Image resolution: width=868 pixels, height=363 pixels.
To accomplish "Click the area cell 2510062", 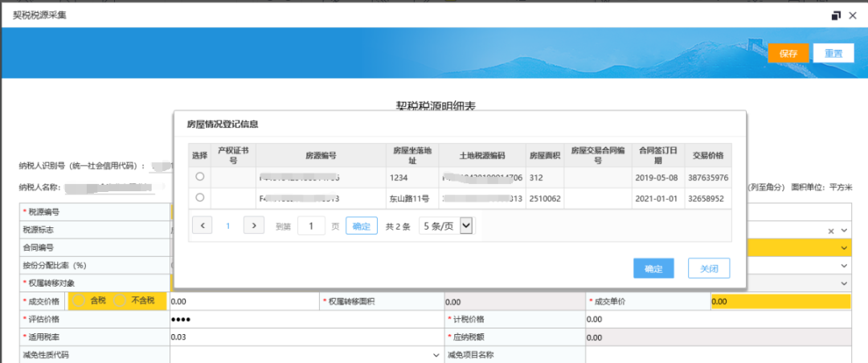I will [x=545, y=198].
